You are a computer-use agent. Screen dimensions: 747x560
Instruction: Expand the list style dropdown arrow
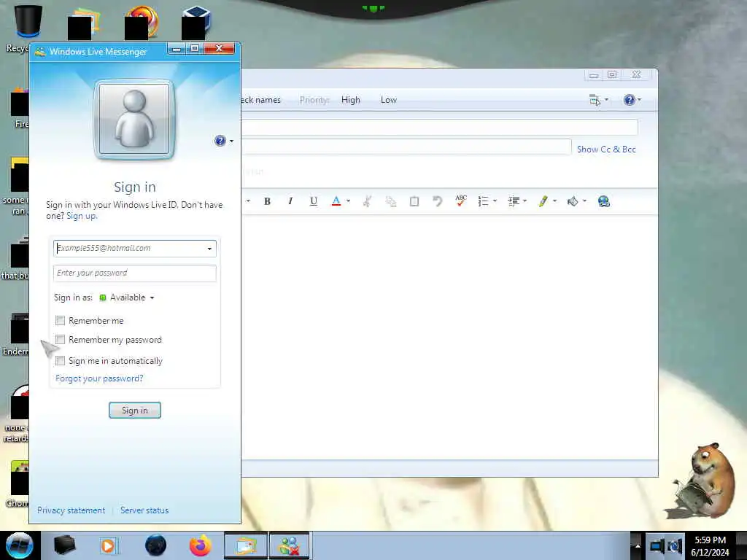coord(495,201)
